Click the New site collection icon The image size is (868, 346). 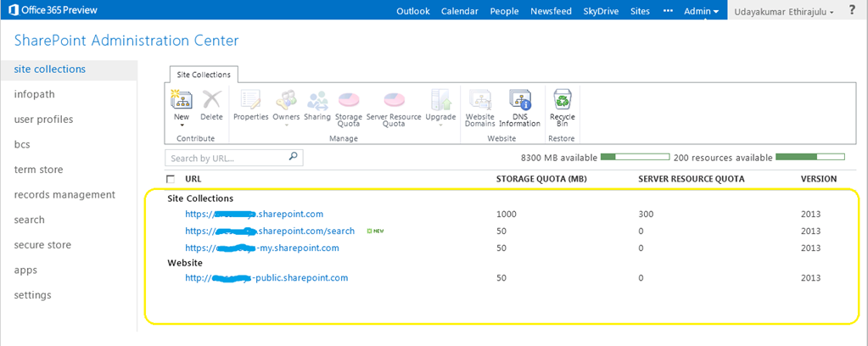pos(181,100)
